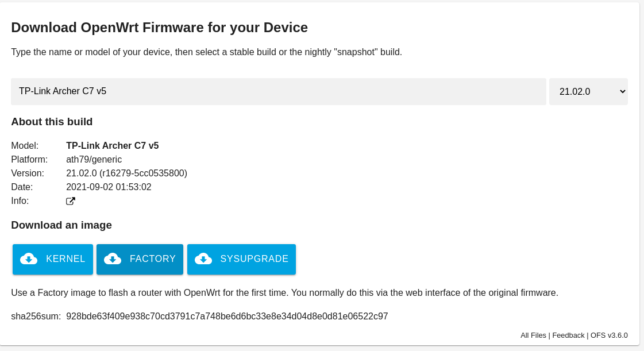This screenshot has width=644, height=351.
Task: Expand version selector using its chevron arrow
Action: coord(622,91)
